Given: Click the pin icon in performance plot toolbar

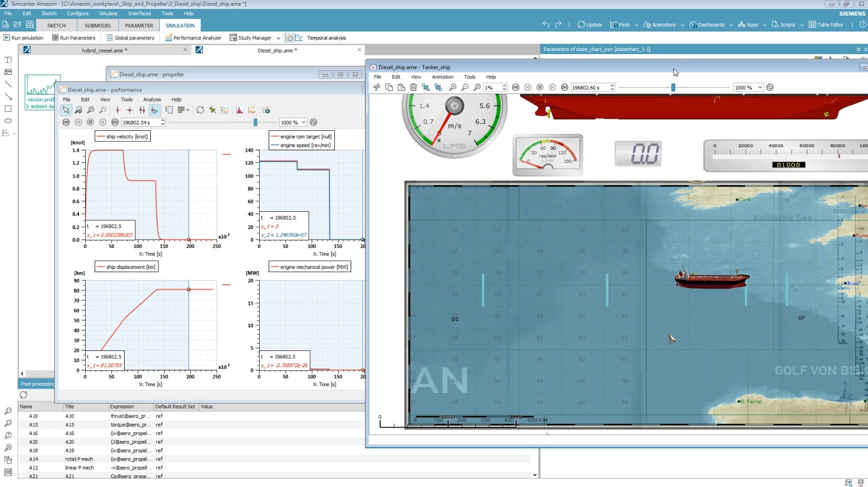Looking at the screenshot, I should tap(212, 110).
